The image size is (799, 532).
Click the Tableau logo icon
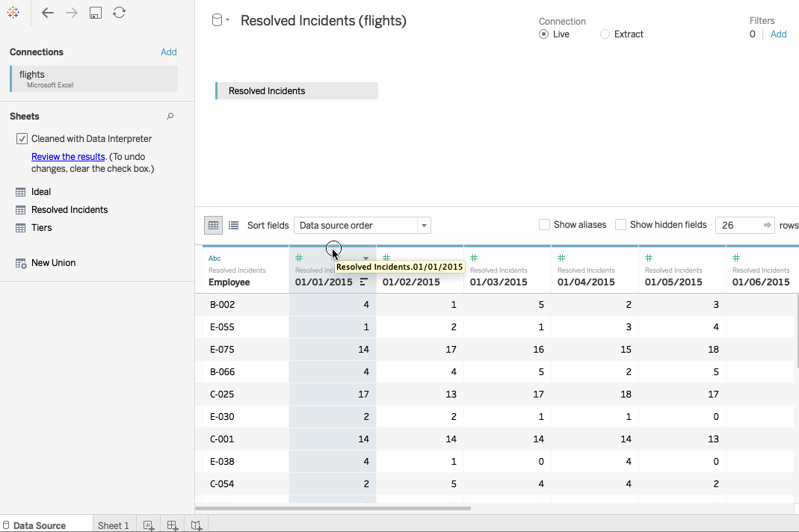[x=13, y=13]
